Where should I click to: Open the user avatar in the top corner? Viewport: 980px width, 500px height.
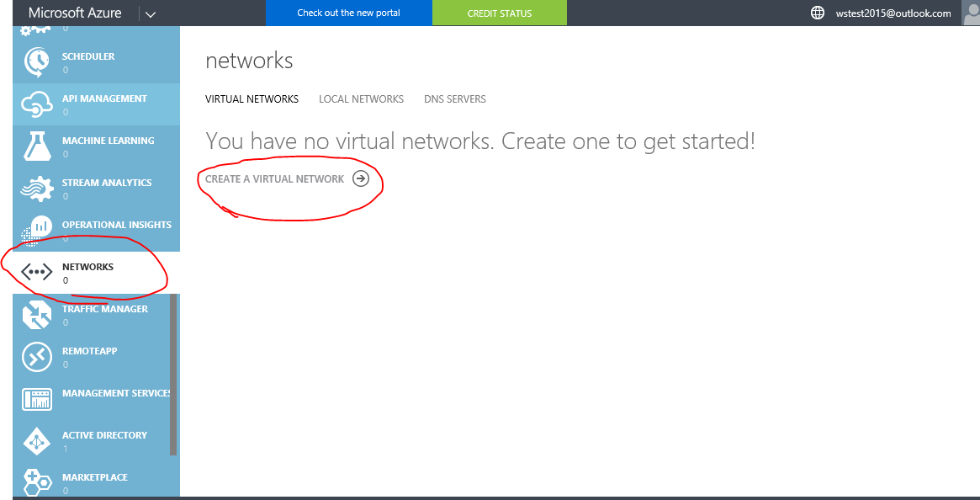click(x=971, y=13)
